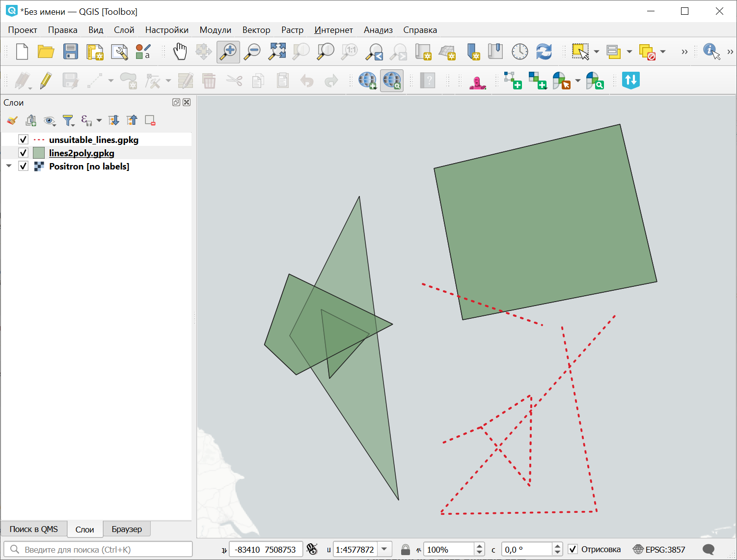Toggle editing with the yellow pencil icon
This screenshot has height=560, width=737.
(x=46, y=81)
